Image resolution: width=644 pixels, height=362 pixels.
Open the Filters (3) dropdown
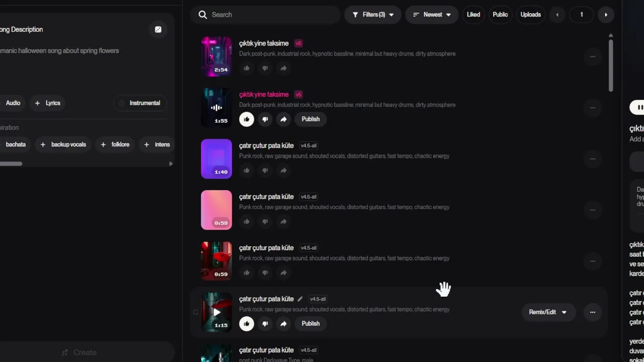[373, 15]
